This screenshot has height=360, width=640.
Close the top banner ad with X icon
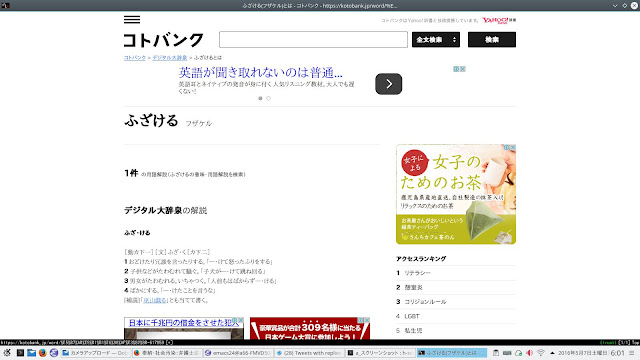click(462, 69)
